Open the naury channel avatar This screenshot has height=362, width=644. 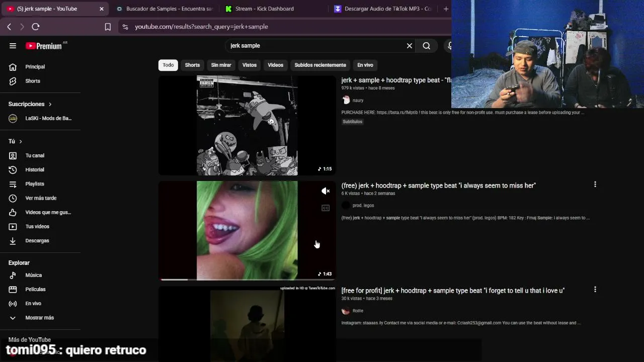[346, 100]
